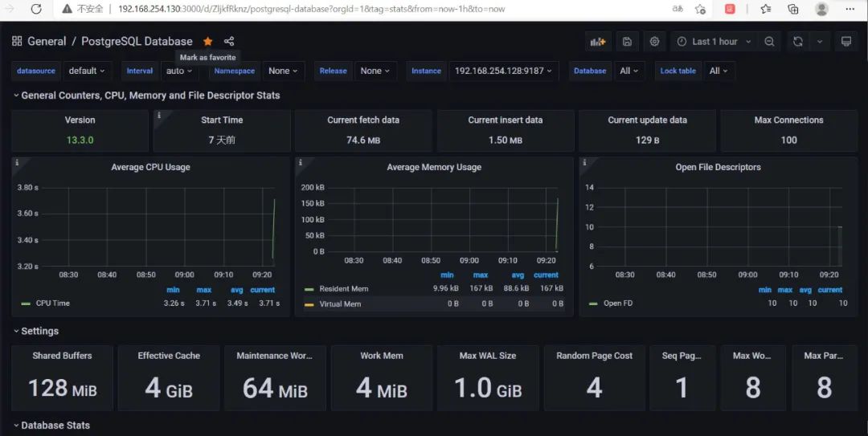868x436 pixels.
Task: Click the Shared Buffers 128 MiB panel
Action: [62, 378]
